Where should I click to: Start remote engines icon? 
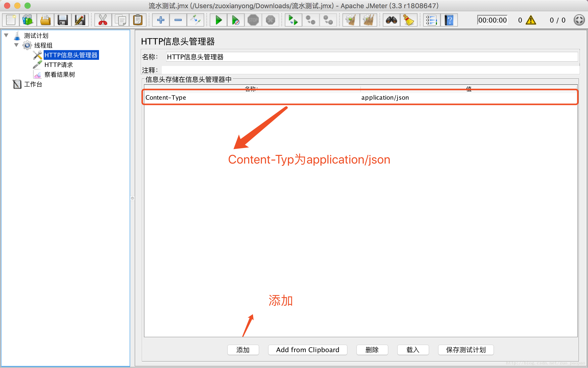[293, 20]
